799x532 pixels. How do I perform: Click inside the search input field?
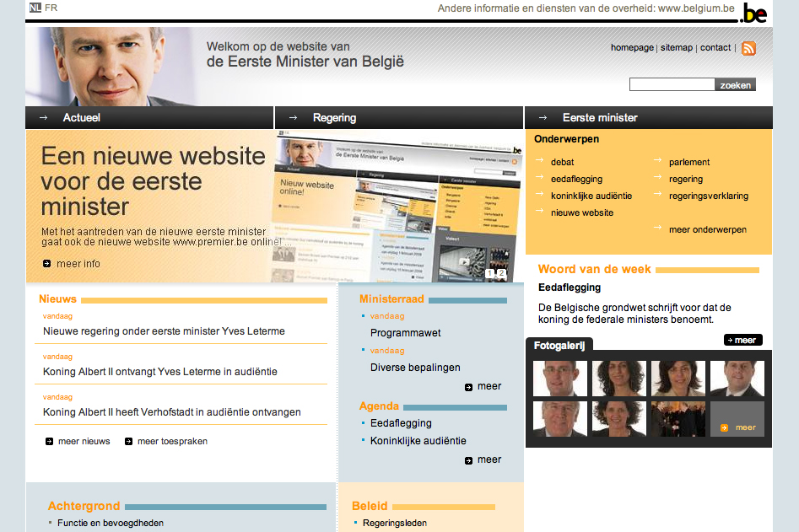(671, 84)
